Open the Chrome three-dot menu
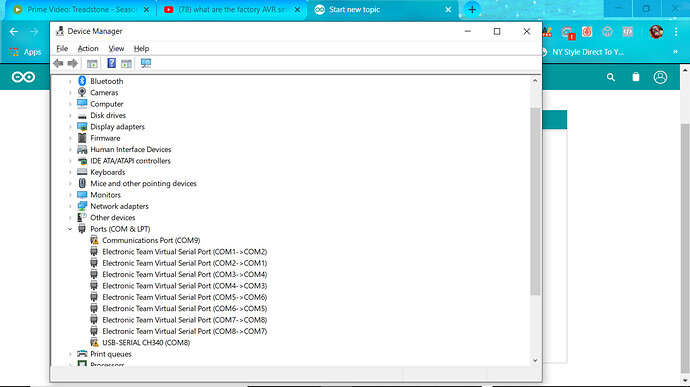Screen dimensions: 690x387 [x=676, y=32]
